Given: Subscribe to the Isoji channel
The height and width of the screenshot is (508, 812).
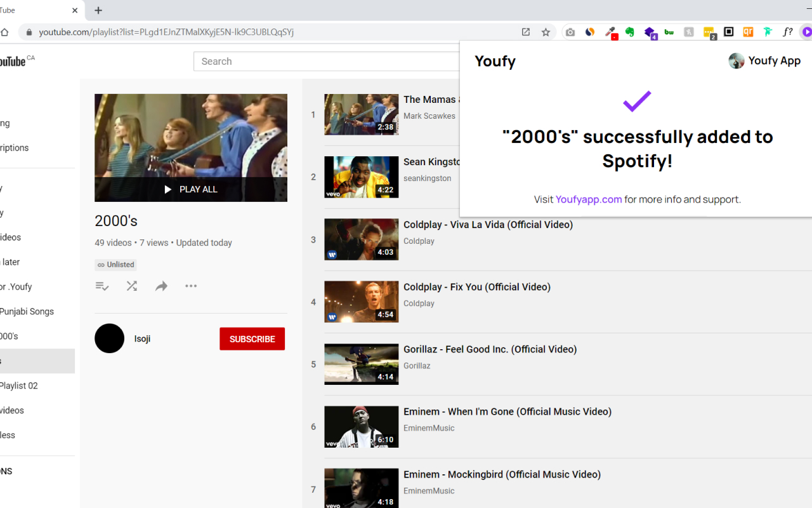Looking at the screenshot, I should pyautogui.click(x=252, y=339).
